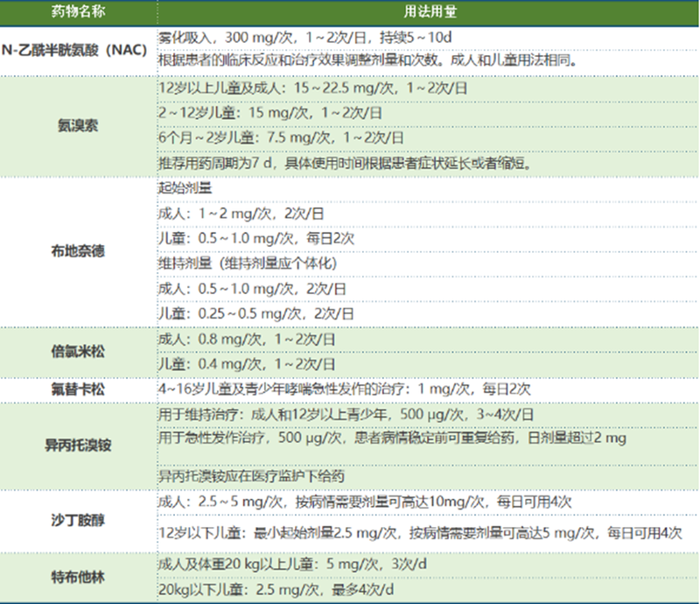The height and width of the screenshot is (604, 700).
Task: Click the 起始剂量 row under 布地奈德
Action: [184, 188]
